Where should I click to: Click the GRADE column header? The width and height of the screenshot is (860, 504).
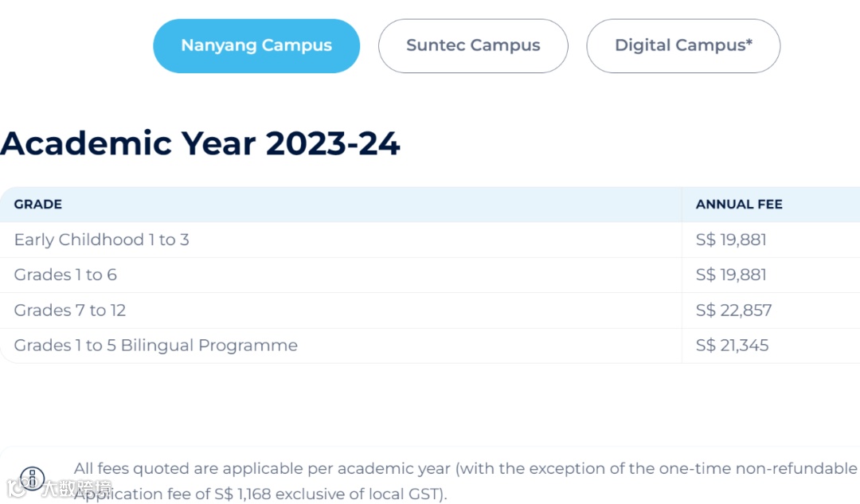coord(38,205)
